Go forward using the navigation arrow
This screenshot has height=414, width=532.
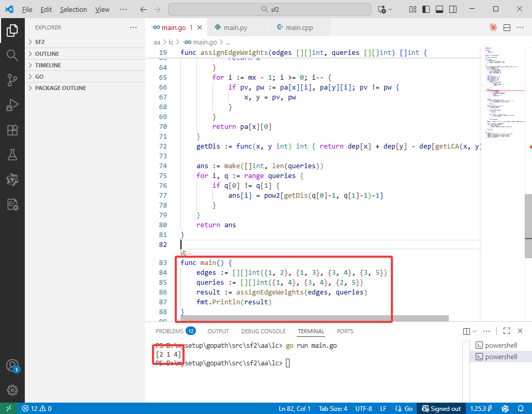157,9
